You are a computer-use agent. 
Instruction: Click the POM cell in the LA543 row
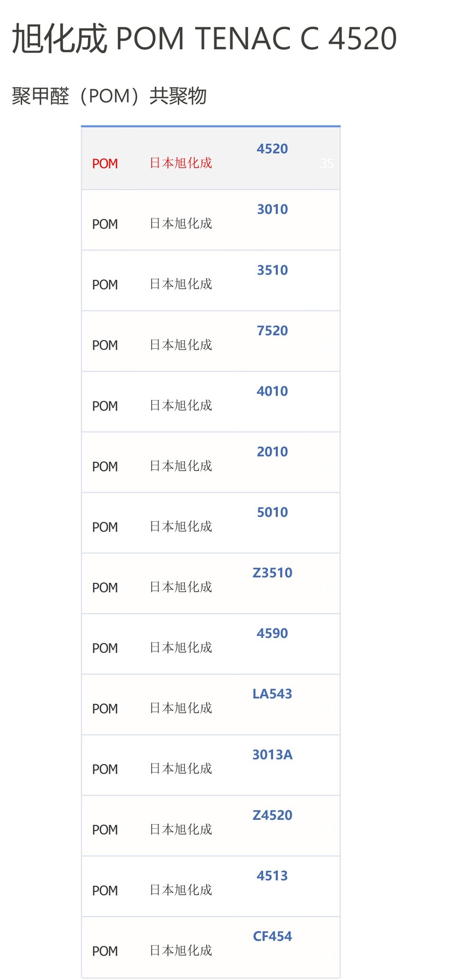tap(105, 709)
